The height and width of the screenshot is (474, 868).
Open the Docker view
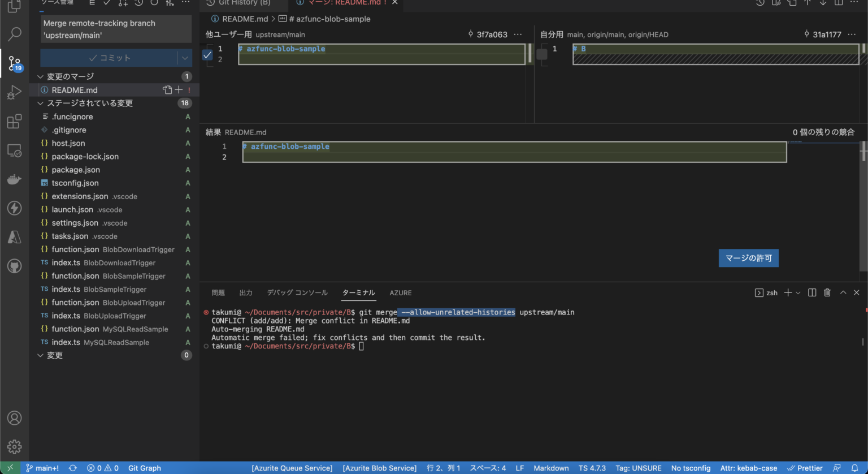[x=14, y=180]
